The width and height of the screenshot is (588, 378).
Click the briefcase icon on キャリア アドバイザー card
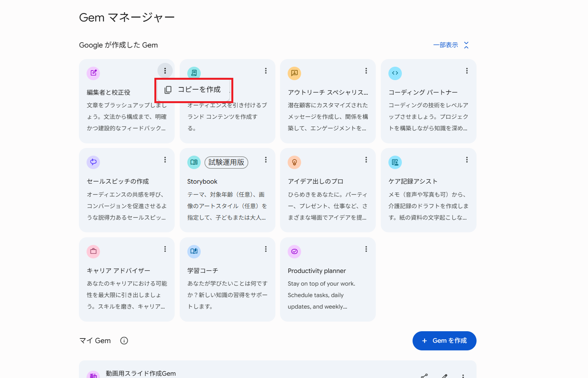tap(93, 251)
